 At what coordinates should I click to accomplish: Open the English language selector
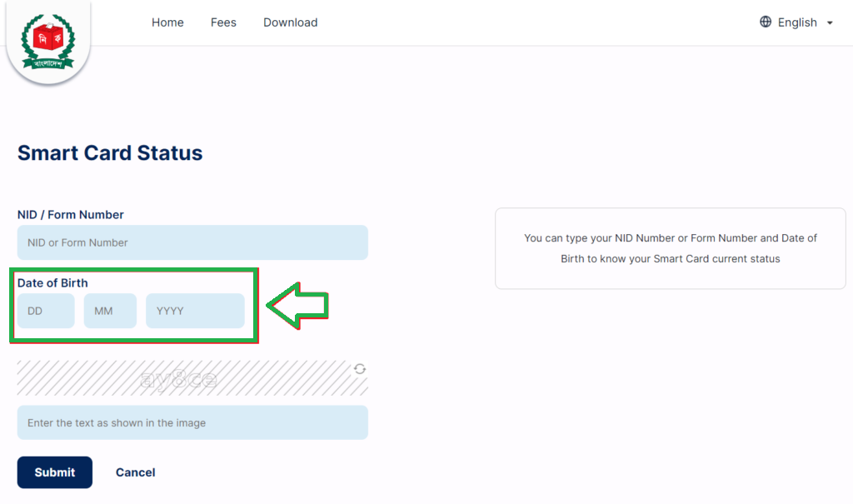[797, 22]
